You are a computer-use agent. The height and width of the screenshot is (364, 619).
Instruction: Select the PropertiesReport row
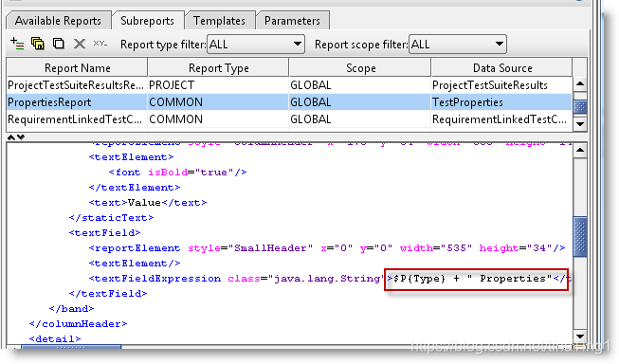[289, 102]
